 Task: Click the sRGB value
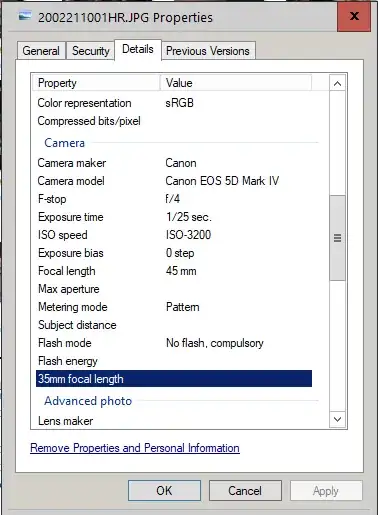[179, 103]
